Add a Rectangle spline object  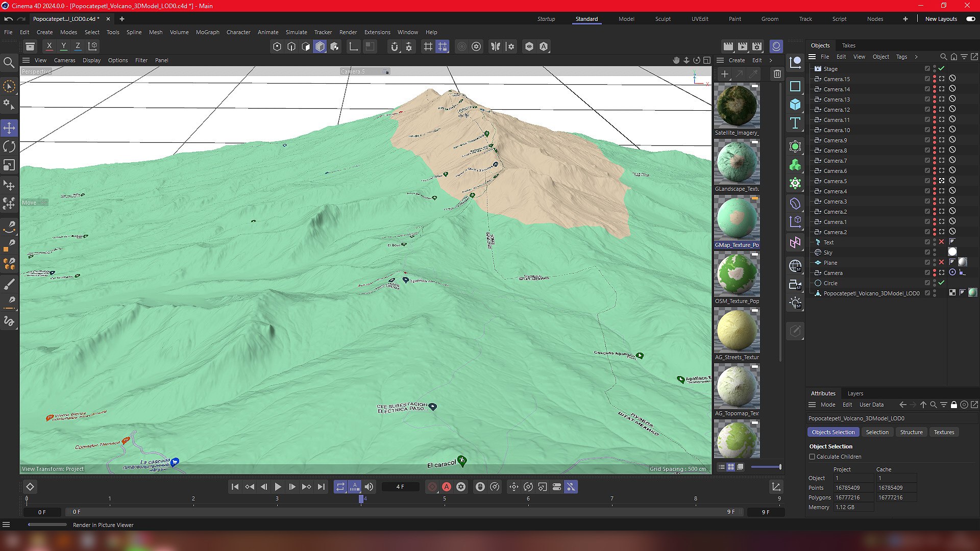click(795, 86)
